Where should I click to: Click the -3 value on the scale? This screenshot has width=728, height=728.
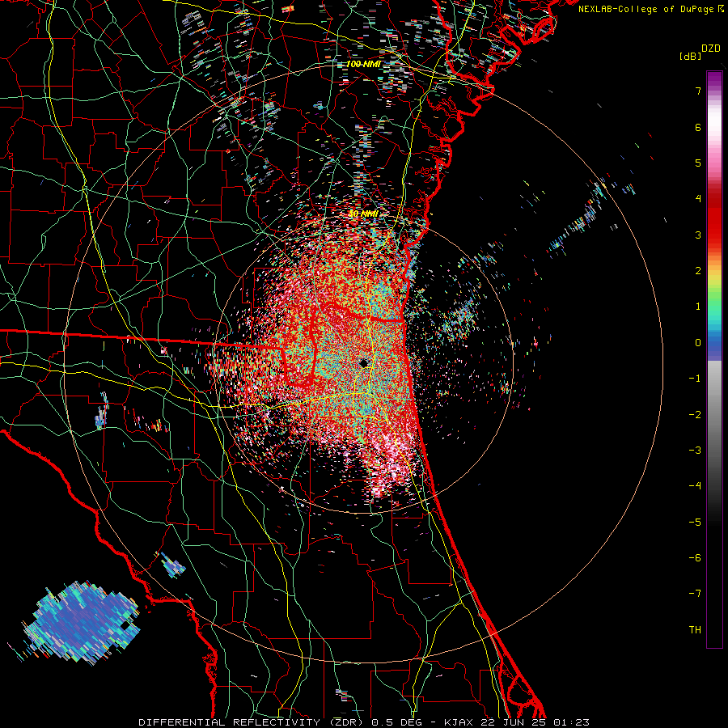pyautogui.click(x=695, y=451)
